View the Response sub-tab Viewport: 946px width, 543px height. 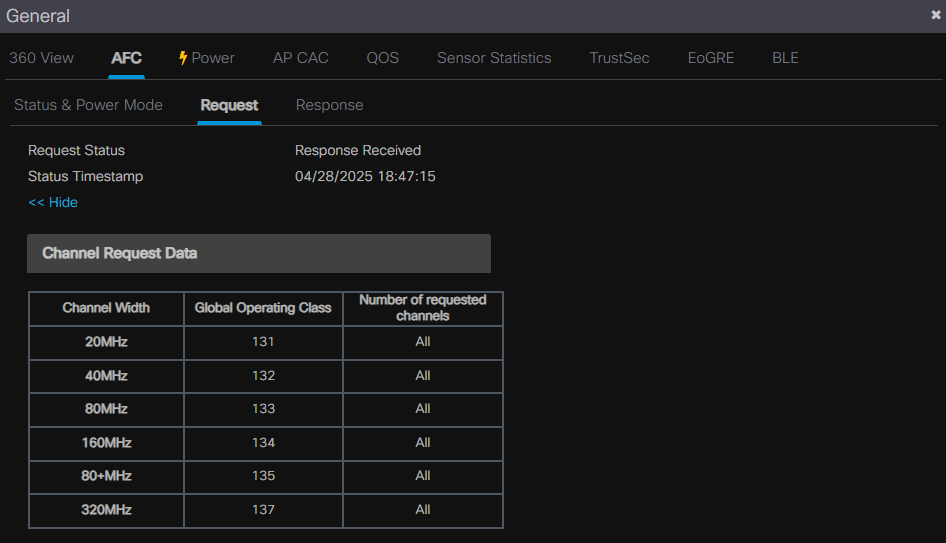point(329,105)
